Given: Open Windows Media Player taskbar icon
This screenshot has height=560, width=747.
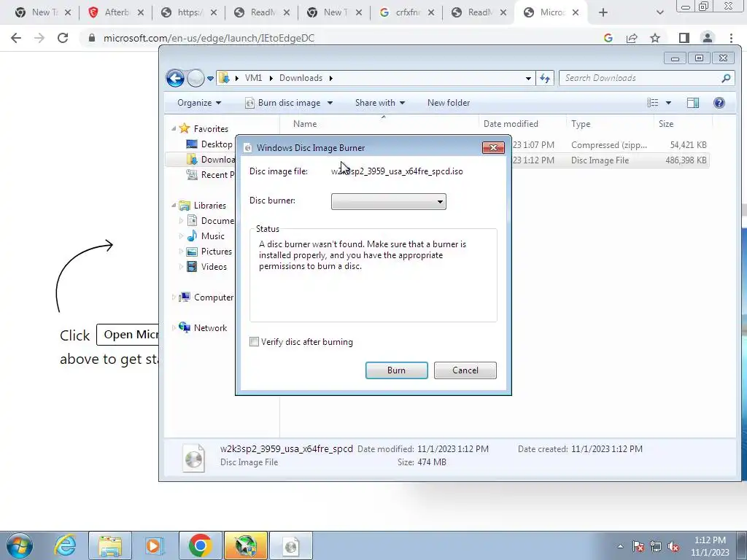Looking at the screenshot, I should point(155,545).
